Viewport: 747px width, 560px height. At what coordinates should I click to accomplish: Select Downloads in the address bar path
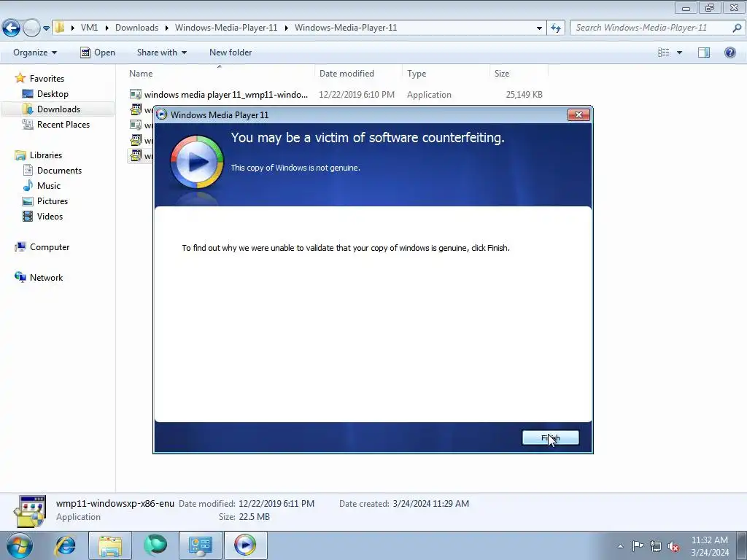pyautogui.click(x=136, y=28)
